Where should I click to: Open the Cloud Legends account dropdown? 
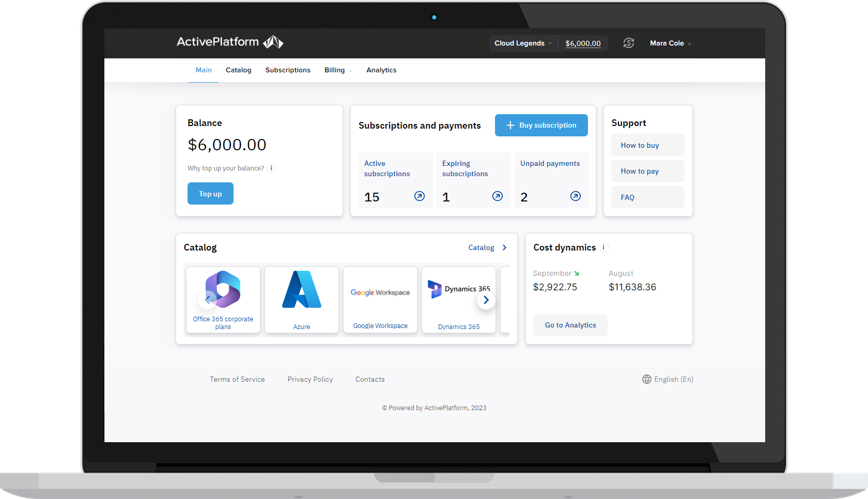coord(522,43)
